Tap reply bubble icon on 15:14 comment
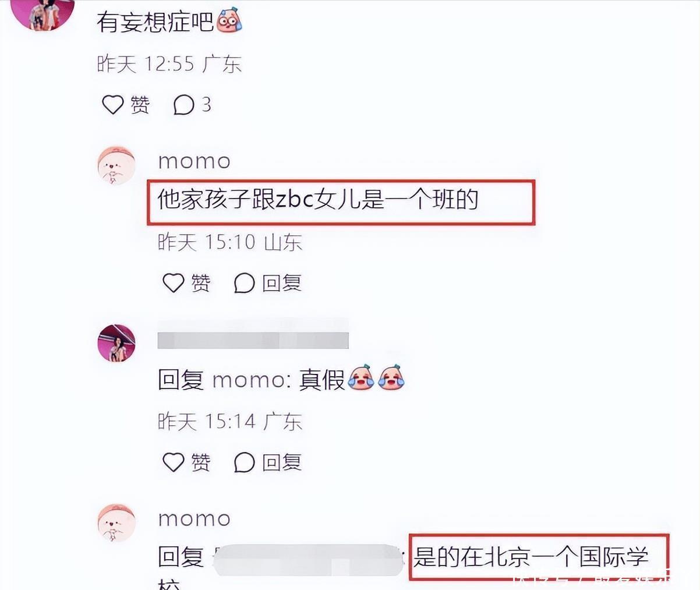The height and width of the screenshot is (590, 700). [x=244, y=463]
